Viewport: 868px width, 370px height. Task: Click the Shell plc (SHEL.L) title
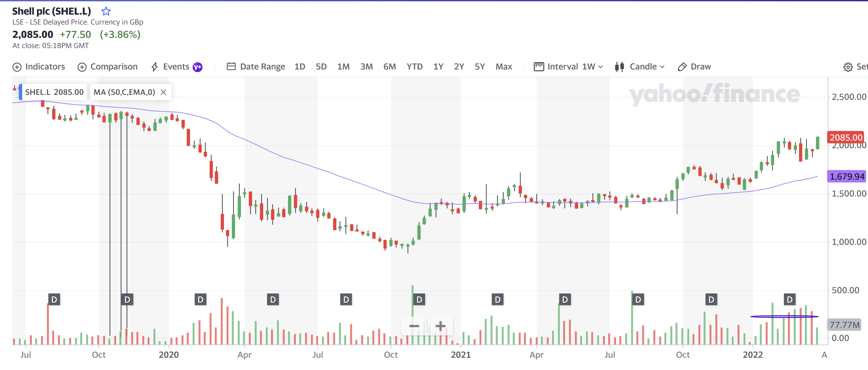pos(51,11)
